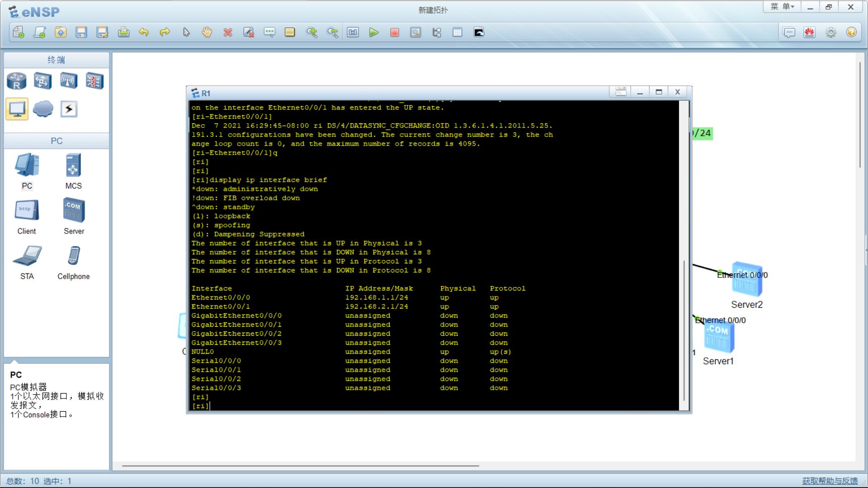Pick the Cellphone device model
This screenshot has height=488, width=868.
tap(73, 262)
